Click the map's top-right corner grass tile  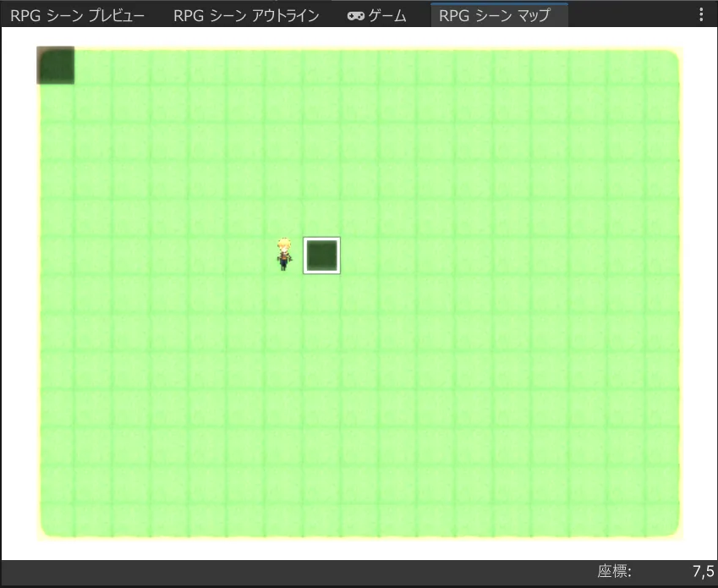click(661, 66)
